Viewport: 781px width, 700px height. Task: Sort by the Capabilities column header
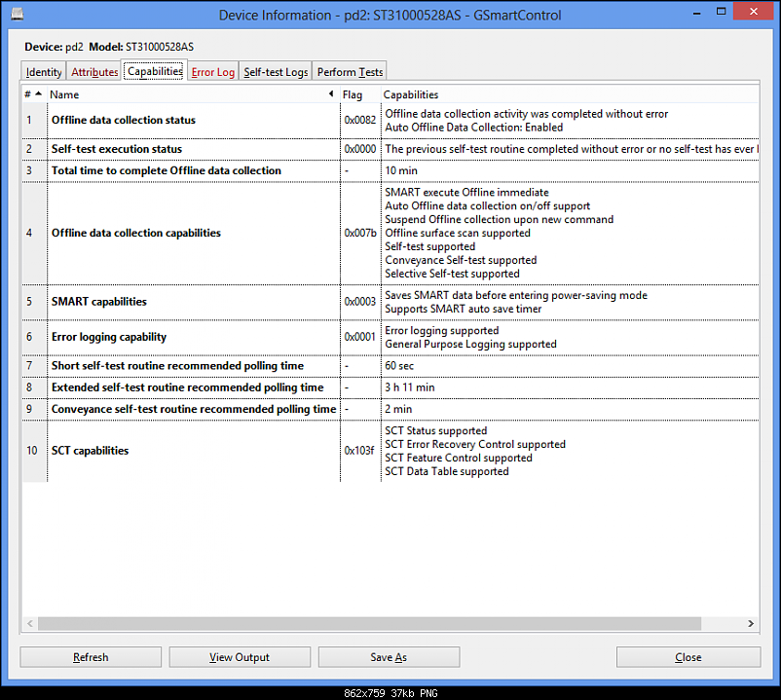[x=570, y=94]
